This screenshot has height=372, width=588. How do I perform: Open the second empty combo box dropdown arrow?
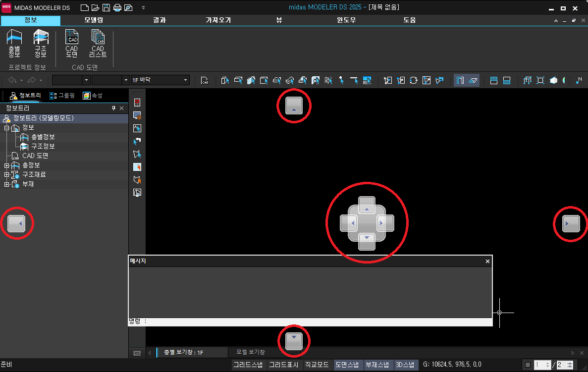126,80
